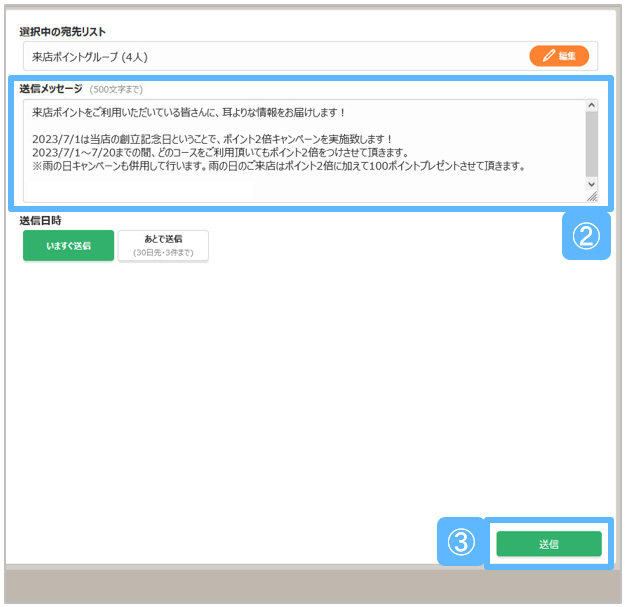The height and width of the screenshot is (607, 626).
Task: Click the message scrollbar down arrow
Action: (x=591, y=184)
